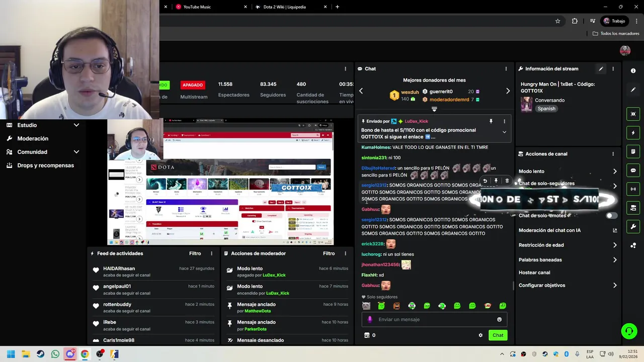Screen dimensions: 644x362
Task: Open Drops y recompensas in the sidebar
Action: coord(45,165)
